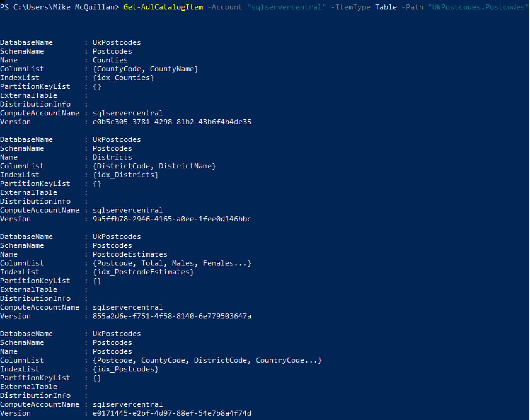Click the version GUID starting with e0b5c305
Viewport: 530px width, 420px height.
172,122
